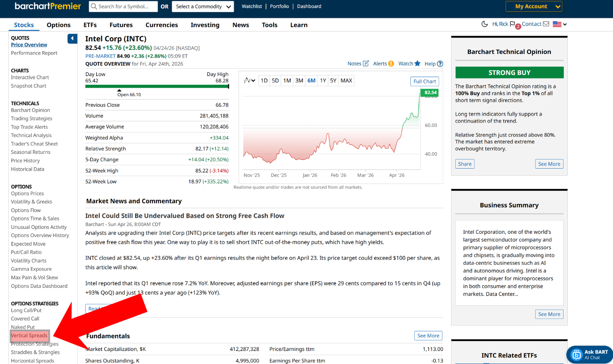The image size is (613, 364).
Task: Click the Contact envelope icon
Action: 546,24
